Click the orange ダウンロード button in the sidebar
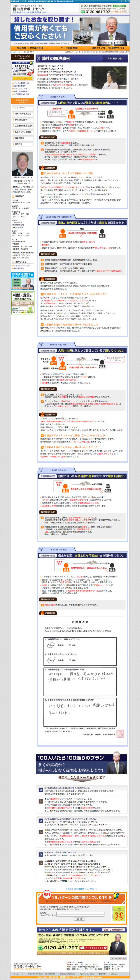The height and width of the screenshot is (980, 140). click(x=22, y=78)
